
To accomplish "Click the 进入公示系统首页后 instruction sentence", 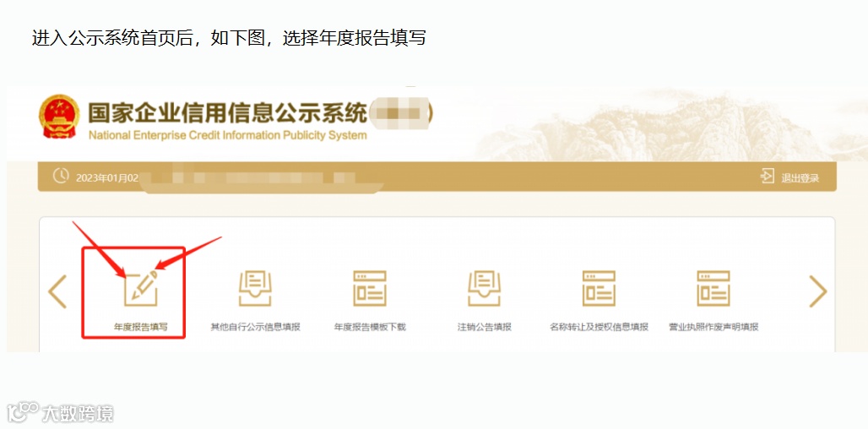I will pyautogui.click(x=229, y=38).
